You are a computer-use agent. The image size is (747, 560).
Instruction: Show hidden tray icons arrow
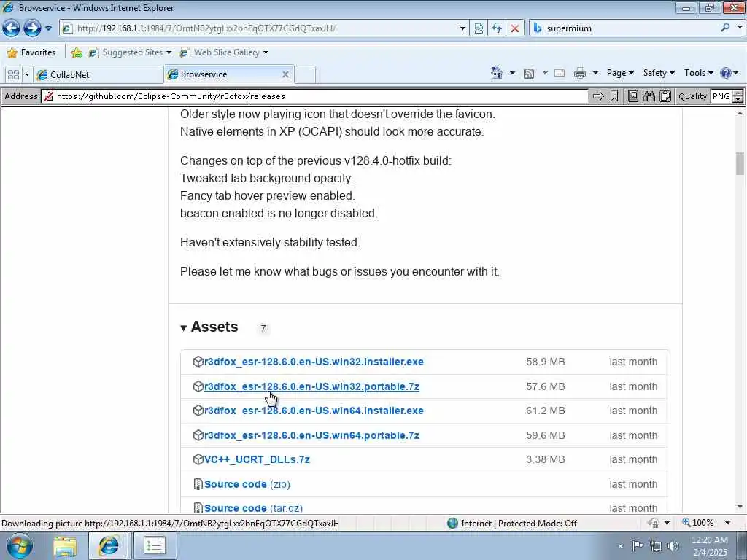tap(620, 546)
